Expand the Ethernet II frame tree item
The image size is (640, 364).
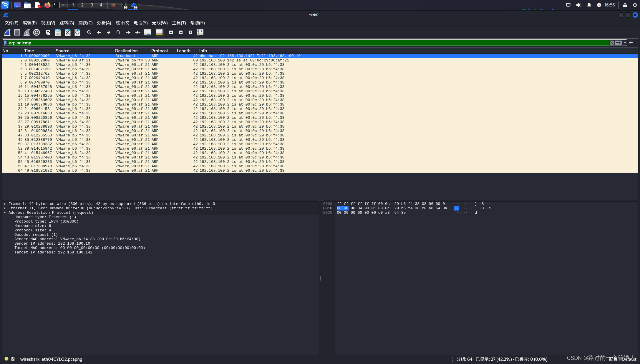(x=5, y=208)
